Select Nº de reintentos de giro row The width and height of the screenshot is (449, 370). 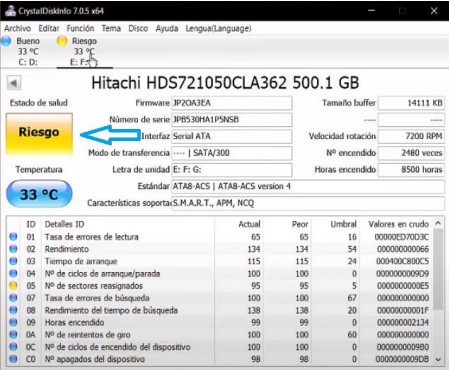click(220, 335)
